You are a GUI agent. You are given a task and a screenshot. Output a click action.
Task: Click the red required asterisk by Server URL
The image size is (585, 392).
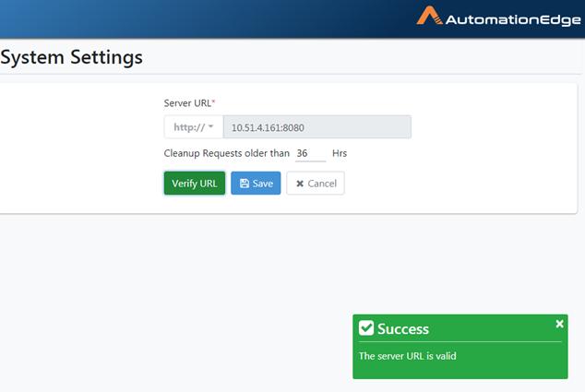[x=213, y=101]
